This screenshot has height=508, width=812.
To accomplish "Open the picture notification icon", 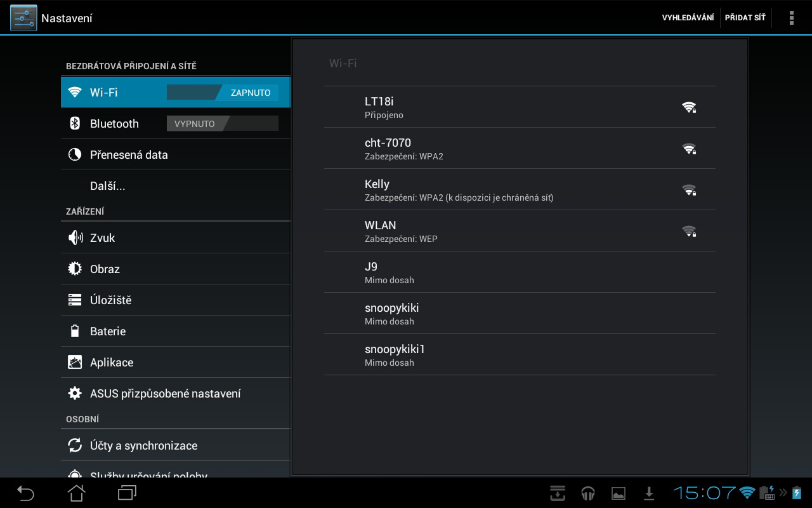I will [619, 493].
